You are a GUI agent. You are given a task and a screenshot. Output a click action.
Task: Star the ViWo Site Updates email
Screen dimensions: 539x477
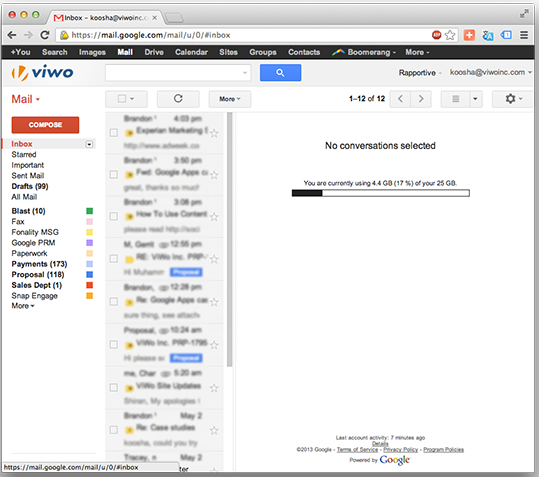(x=214, y=388)
